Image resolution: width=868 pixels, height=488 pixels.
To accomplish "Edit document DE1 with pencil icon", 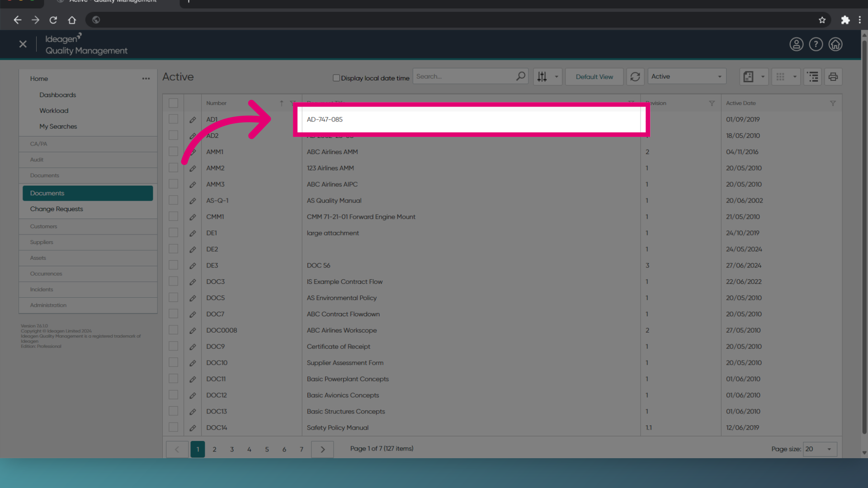I will [x=193, y=234].
